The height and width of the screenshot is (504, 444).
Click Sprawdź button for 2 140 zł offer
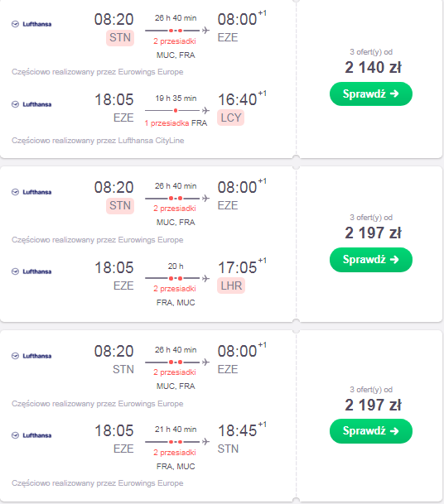click(x=370, y=94)
